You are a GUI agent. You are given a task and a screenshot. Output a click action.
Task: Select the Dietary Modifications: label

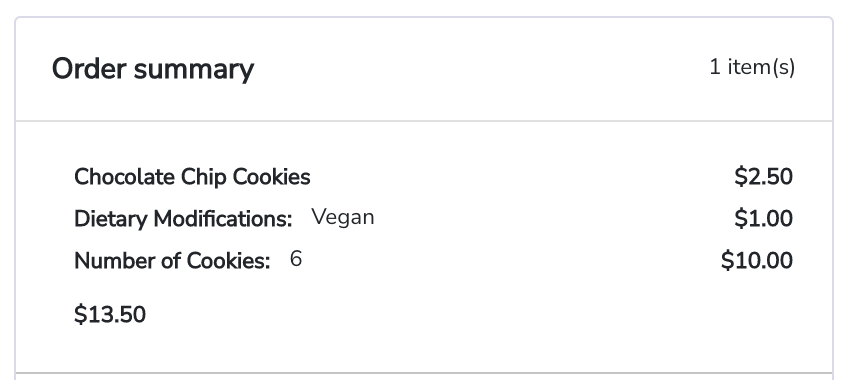pyautogui.click(x=183, y=219)
